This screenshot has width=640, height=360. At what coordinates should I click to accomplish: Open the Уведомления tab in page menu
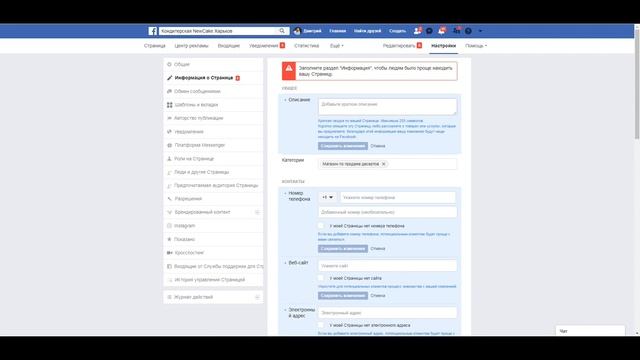267,46
